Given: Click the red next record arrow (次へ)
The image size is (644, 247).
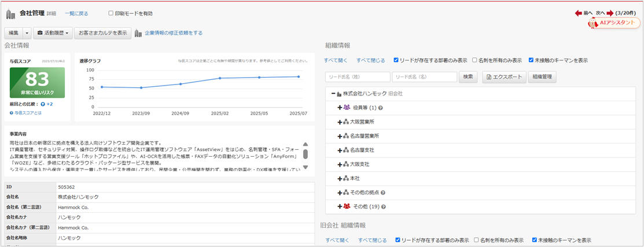Looking at the screenshot, I should coord(609,13).
